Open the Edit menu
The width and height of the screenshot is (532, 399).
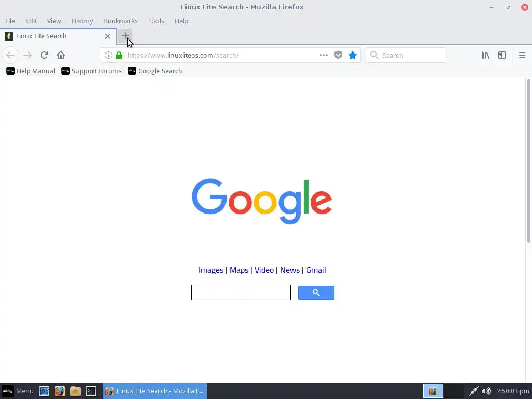click(x=31, y=21)
